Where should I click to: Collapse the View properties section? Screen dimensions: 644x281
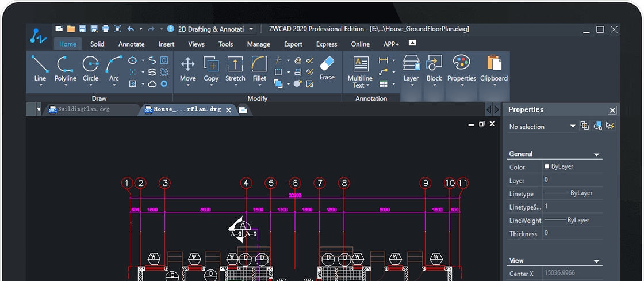[596, 261]
